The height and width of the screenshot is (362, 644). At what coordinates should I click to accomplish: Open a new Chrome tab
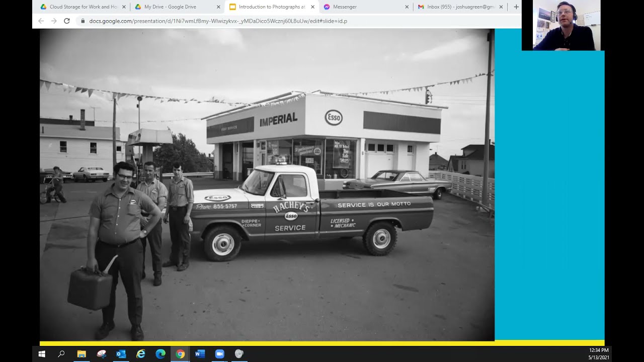[x=516, y=7]
